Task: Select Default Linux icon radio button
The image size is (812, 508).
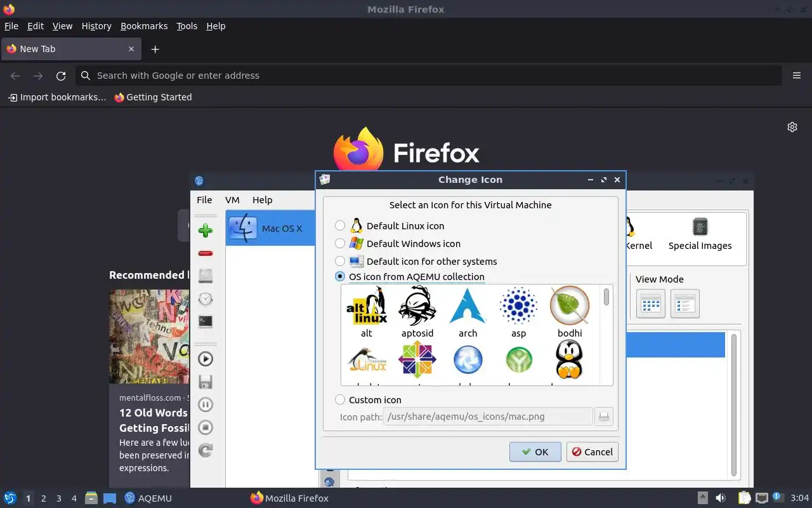Action: click(340, 225)
